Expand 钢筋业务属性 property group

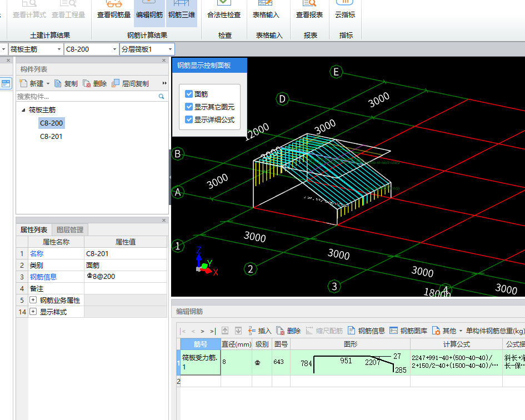pyautogui.click(x=33, y=300)
